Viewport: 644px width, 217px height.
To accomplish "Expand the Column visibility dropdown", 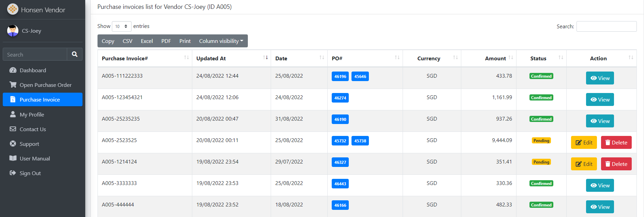I will pos(221,41).
